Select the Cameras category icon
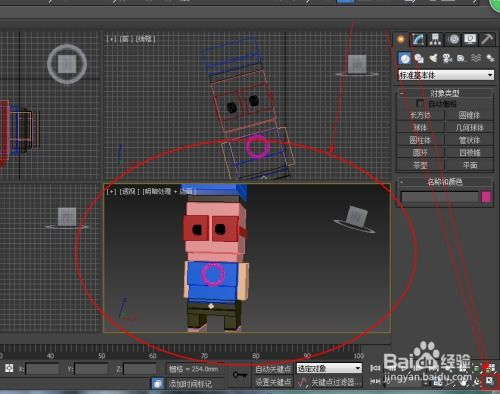The height and width of the screenshot is (394, 500). pos(447,59)
